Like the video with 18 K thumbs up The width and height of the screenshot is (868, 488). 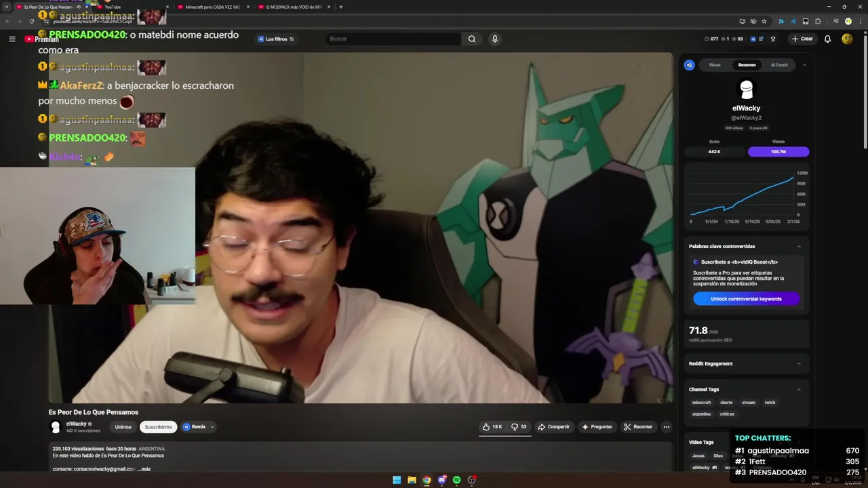492,427
